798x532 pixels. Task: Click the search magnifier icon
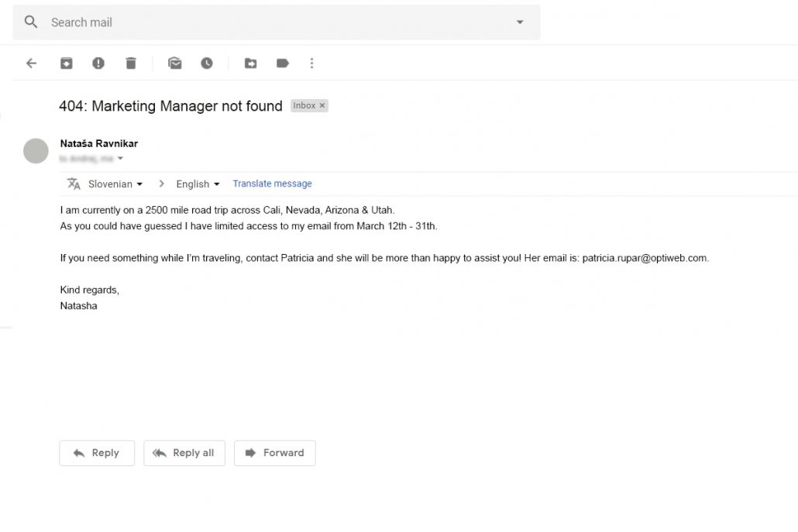(x=31, y=22)
